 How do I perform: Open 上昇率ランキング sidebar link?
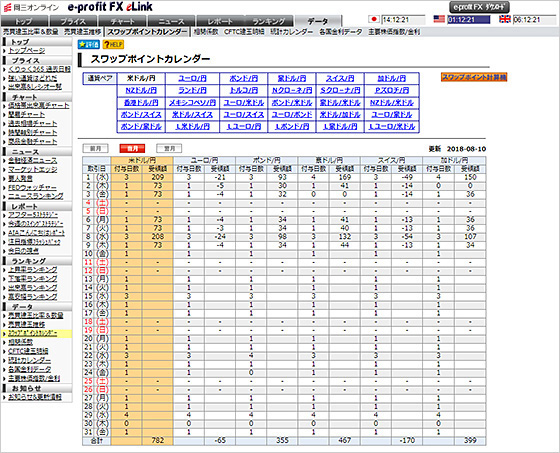[x=32, y=269]
